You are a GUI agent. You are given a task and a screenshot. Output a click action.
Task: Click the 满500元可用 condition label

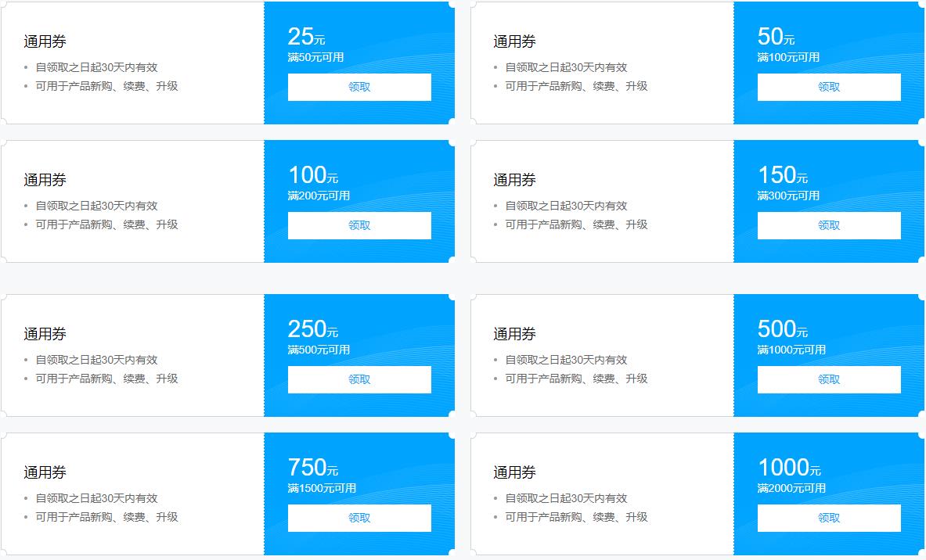319,350
